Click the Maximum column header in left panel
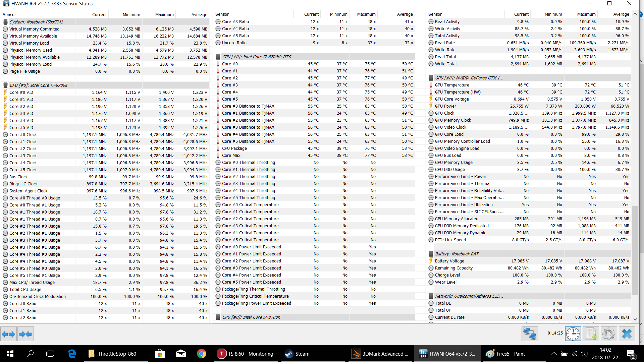The width and height of the screenshot is (644, 362). click(x=159, y=14)
